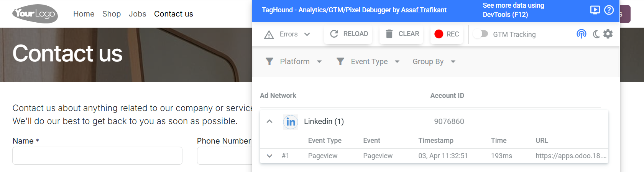Image resolution: width=644 pixels, height=172 pixels.
Task: Open the Event Type filter dropdown
Action: (368, 62)
